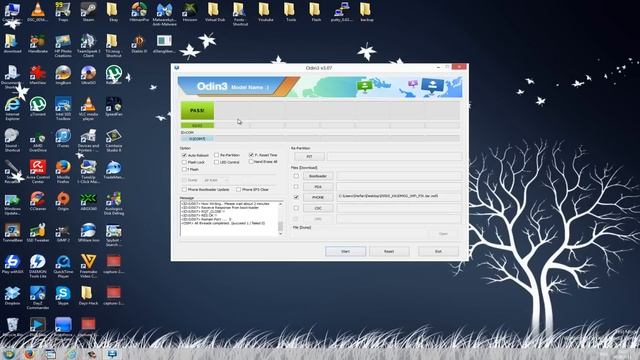
Task: Click the PIT button in Re-Partition
Action: pyautogui.click(x=309, y=157)
